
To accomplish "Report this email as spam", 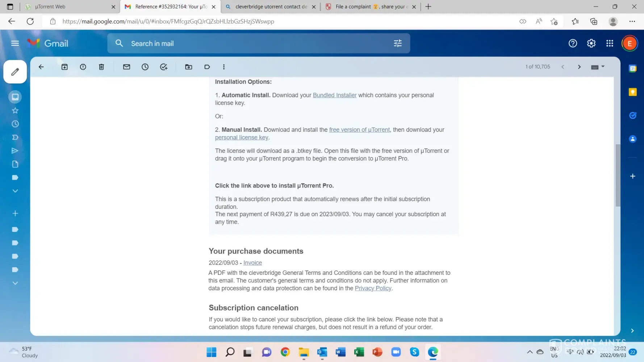I will tap(83, 67).
